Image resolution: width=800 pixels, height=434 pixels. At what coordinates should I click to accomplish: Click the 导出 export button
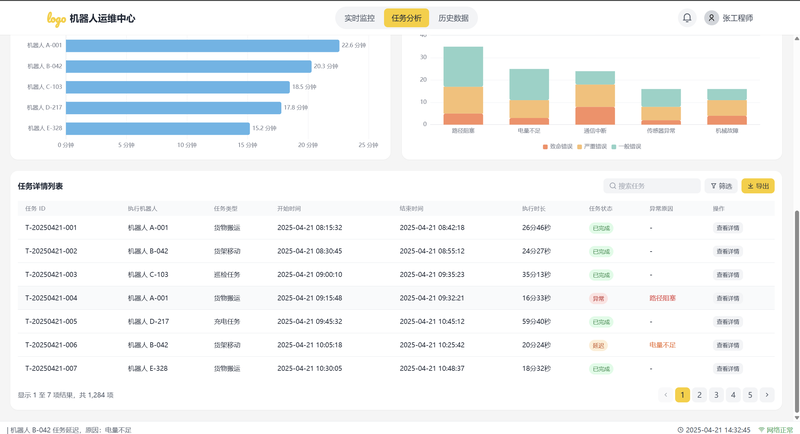point(758,186)
